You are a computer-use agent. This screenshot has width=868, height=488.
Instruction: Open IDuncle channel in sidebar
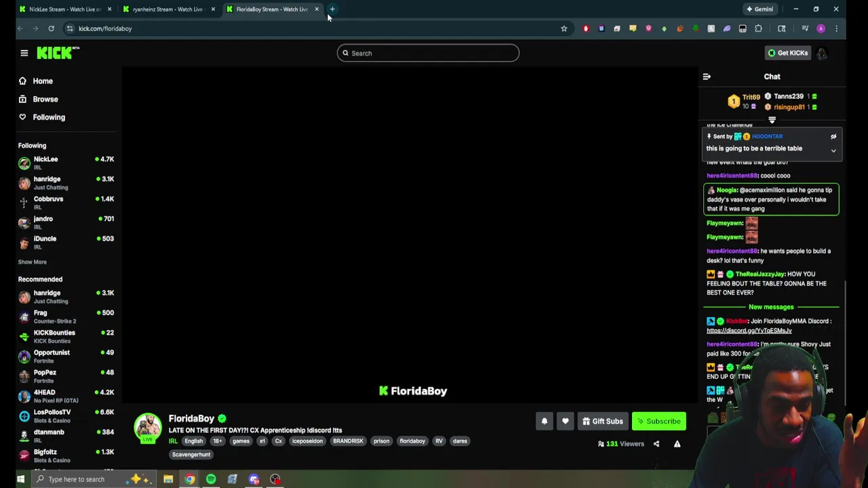(66, 242)
